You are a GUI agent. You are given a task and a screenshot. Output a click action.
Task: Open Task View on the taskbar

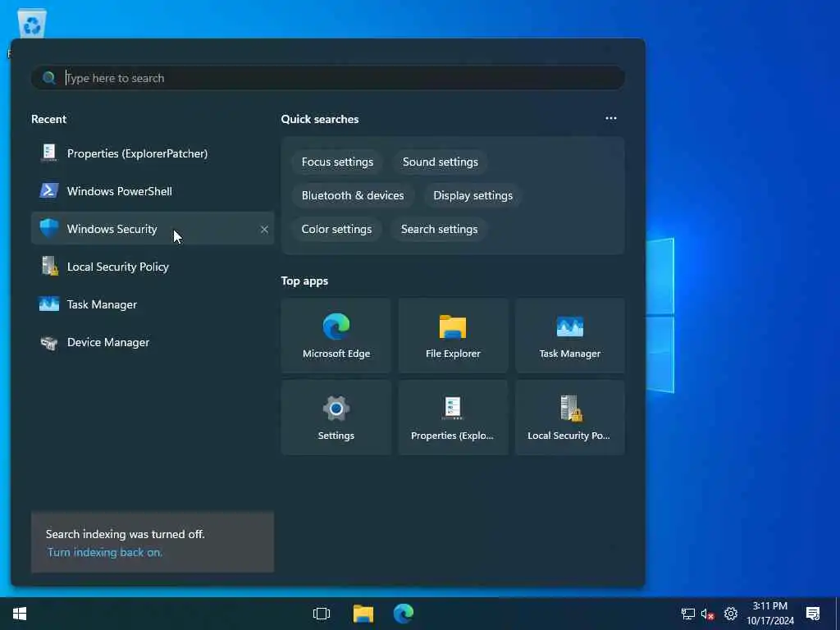pos(322,614)
